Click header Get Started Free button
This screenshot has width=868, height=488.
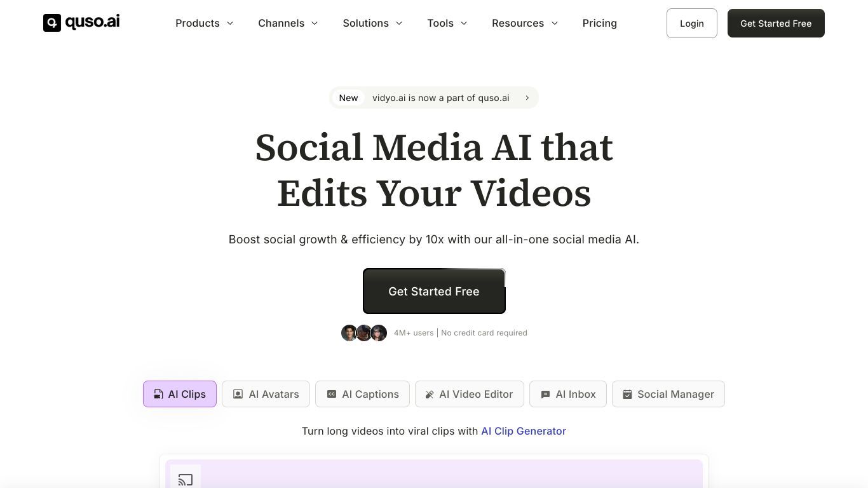[x=776, y=23]
